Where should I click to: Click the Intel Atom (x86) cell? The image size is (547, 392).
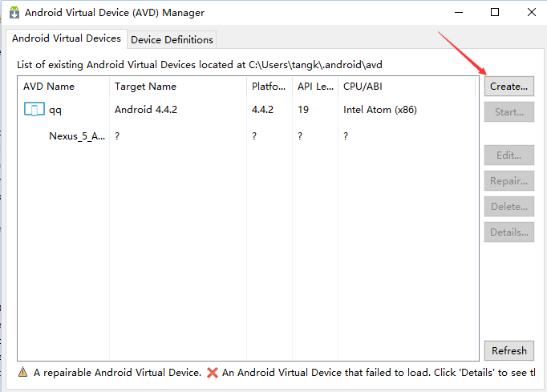pos(380,110)
